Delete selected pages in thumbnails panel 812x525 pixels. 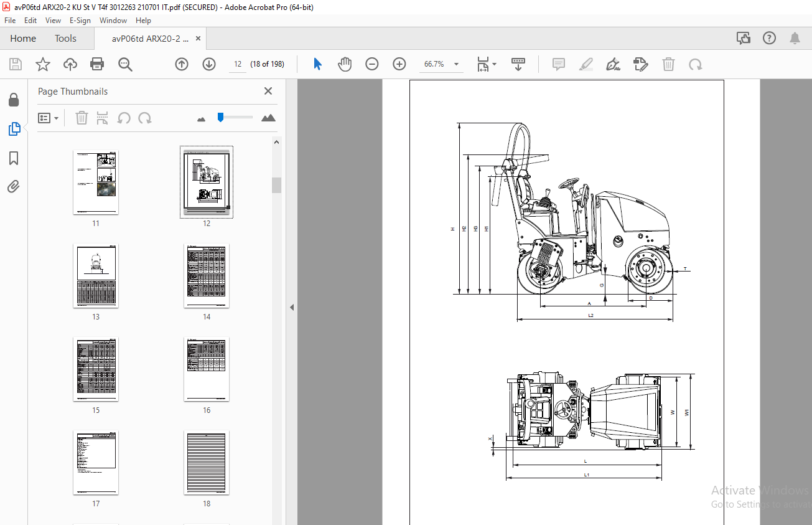click(x=82, y=118)
